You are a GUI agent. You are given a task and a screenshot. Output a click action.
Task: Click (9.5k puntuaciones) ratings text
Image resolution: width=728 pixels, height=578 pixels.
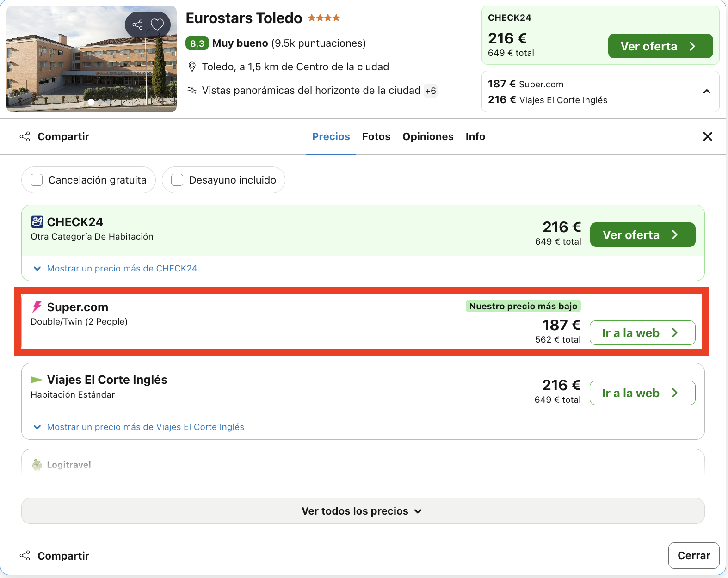coord(319,43)
